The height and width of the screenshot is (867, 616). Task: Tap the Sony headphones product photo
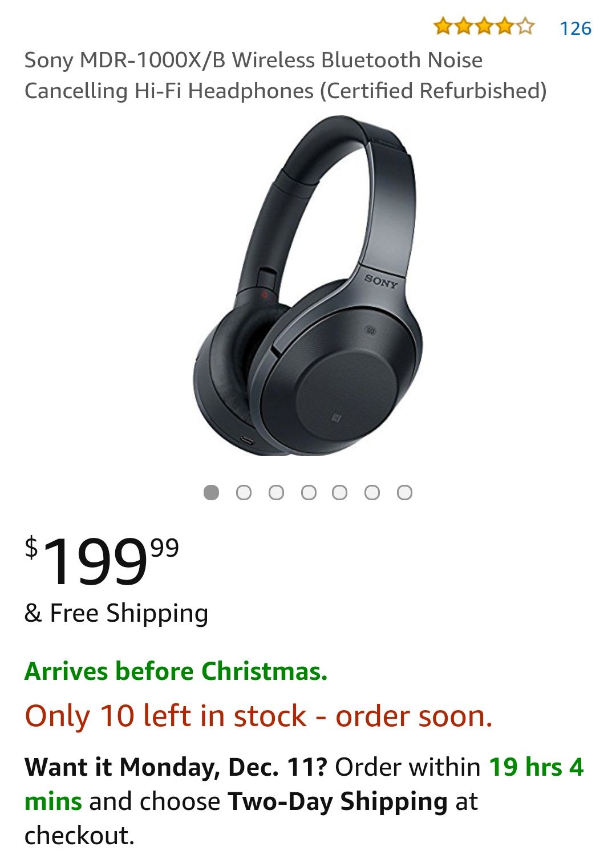click(x=309, y=285)
